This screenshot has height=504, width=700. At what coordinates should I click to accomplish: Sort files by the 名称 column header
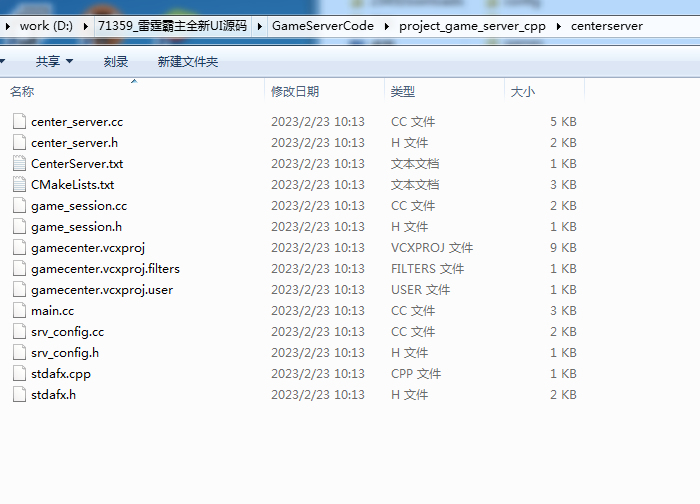(22, 92)
